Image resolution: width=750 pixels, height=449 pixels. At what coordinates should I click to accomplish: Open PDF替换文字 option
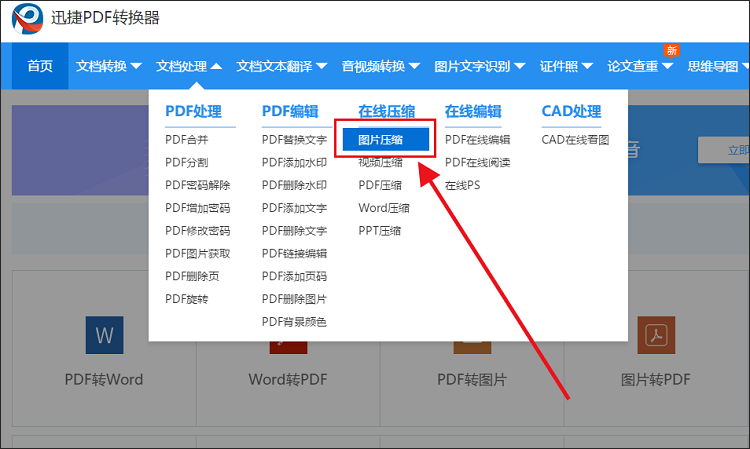click(294, 140)
